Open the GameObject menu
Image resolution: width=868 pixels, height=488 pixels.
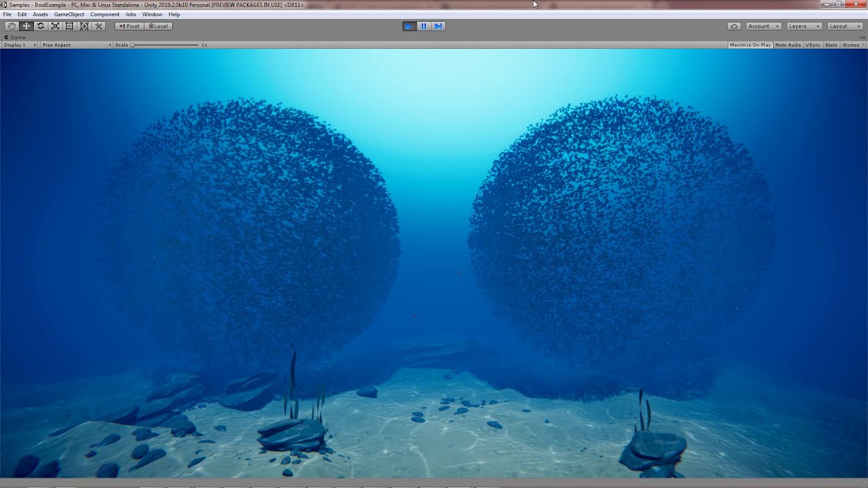coord(70,14)
